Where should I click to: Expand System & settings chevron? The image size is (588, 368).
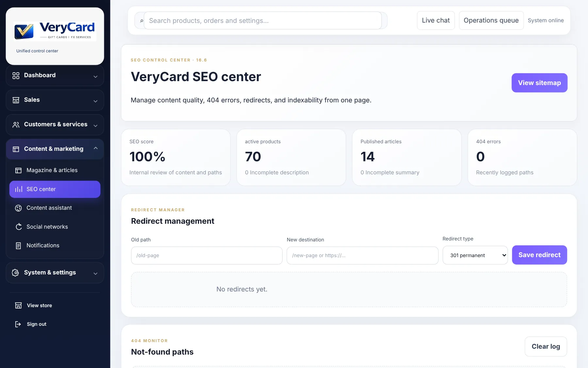click(95, 273)
